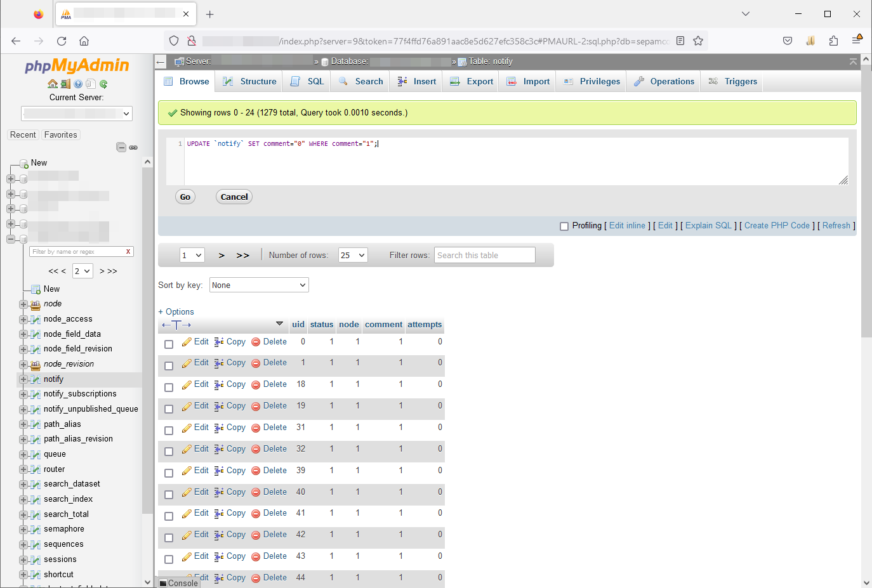The width and height of the screenshot is (872, 588).
Task: Open the Export tab
Action: click(x=471, y=81)
